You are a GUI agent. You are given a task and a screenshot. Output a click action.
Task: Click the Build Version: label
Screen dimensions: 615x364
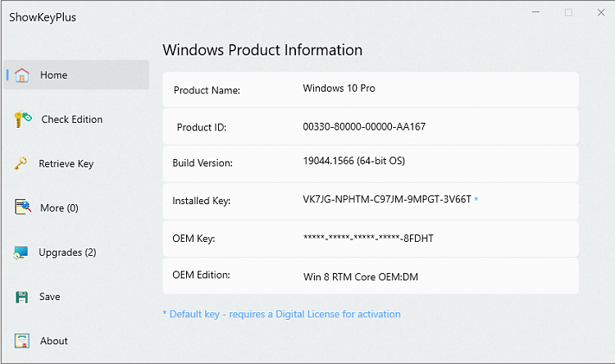tap(203, 163)
